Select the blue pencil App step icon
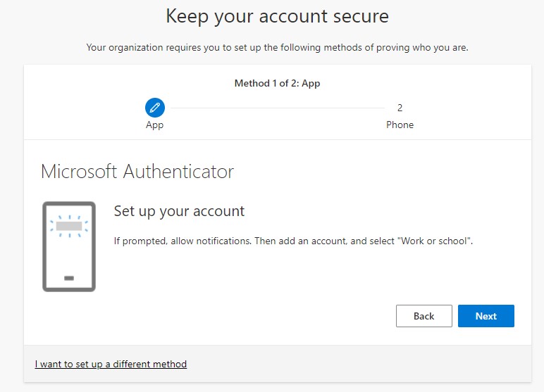This screenshot has width=544, height=392. pyautogui.click(x=155, y=108)
